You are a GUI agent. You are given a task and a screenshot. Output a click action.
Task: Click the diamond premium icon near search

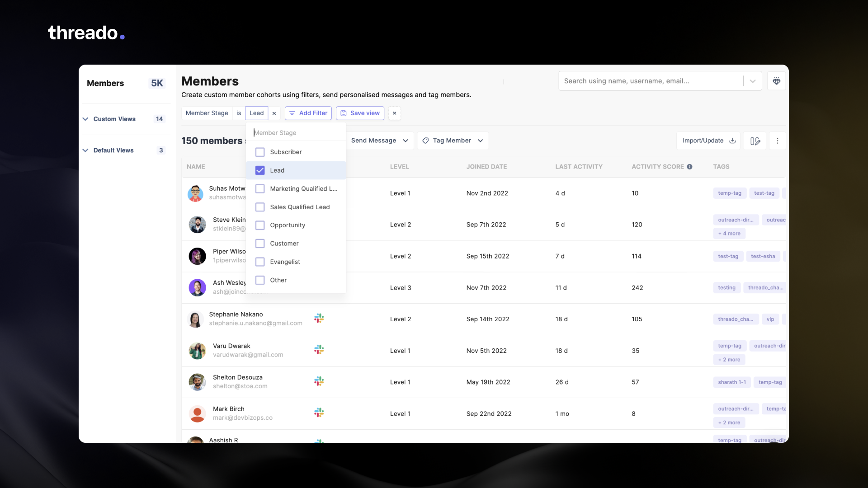776,81
